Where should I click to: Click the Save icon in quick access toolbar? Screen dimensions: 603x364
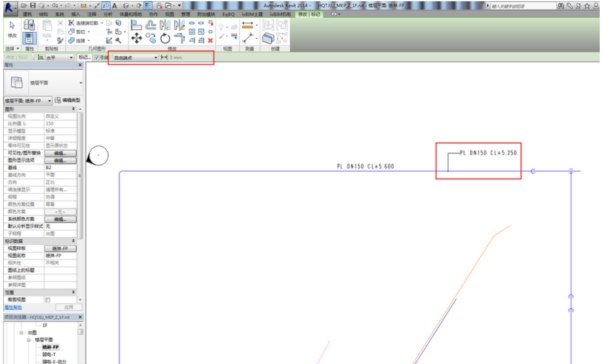point(32,5)
